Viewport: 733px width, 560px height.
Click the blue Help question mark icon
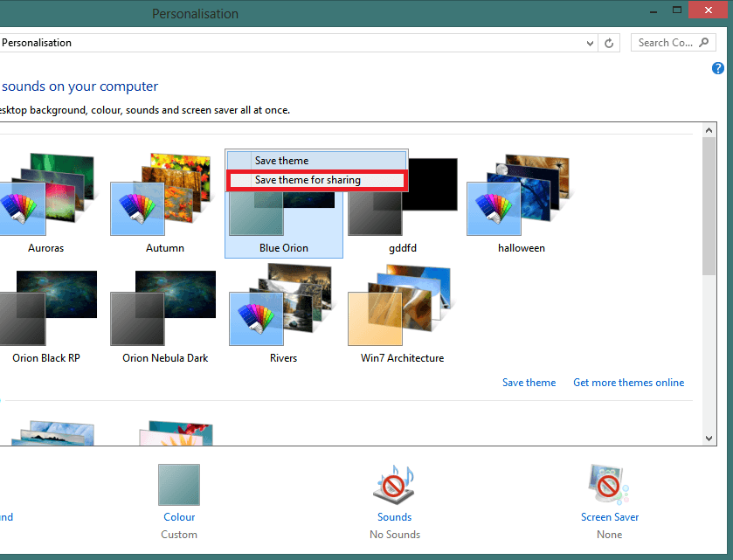coord(718,68)
